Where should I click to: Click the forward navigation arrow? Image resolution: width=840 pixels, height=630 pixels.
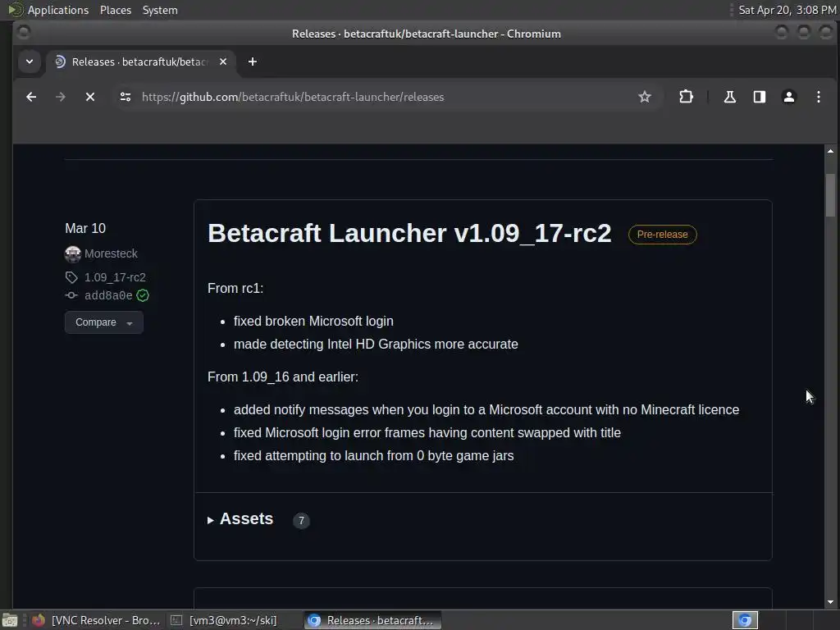[x=61, y=97]
